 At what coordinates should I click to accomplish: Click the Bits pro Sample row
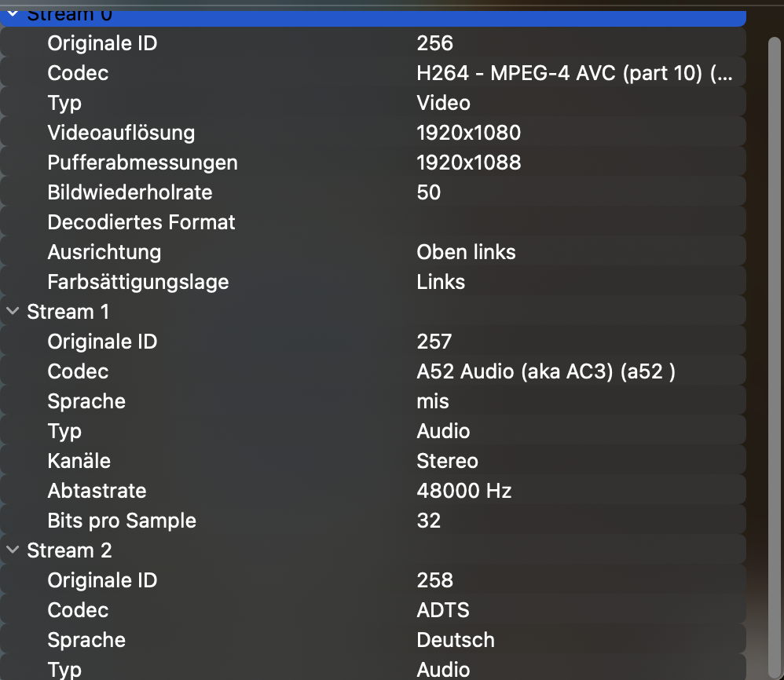coord(373,521)
